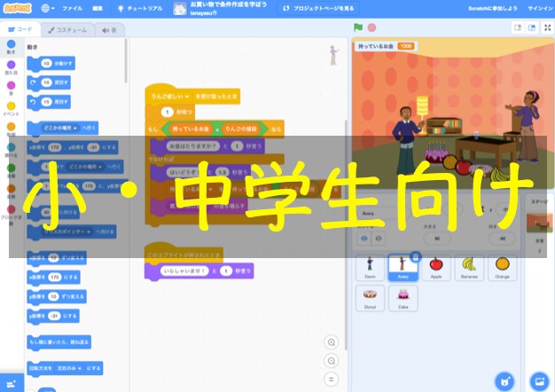Reset workspace zoom with equals button
The image size is (555, 392).
(332, 380)
